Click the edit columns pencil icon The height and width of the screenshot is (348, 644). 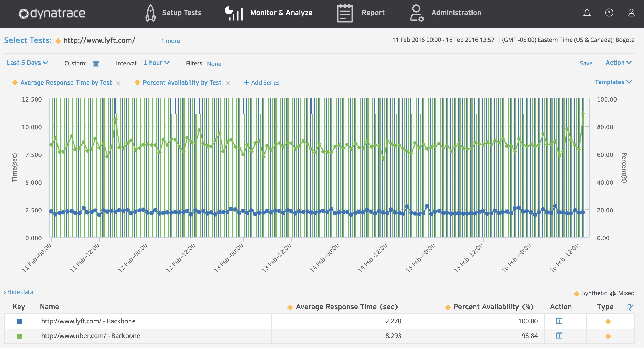pyautogui.click(x=630, y=307)
